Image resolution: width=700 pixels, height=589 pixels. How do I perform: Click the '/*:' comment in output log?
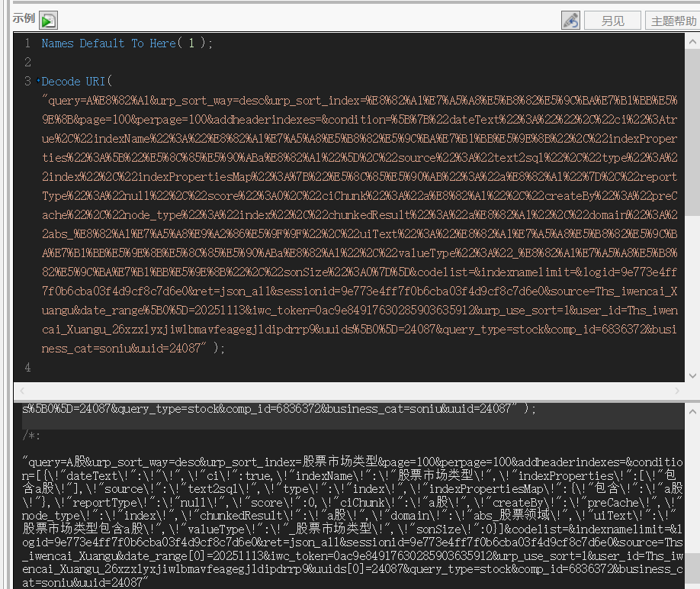tap(31, 436)
